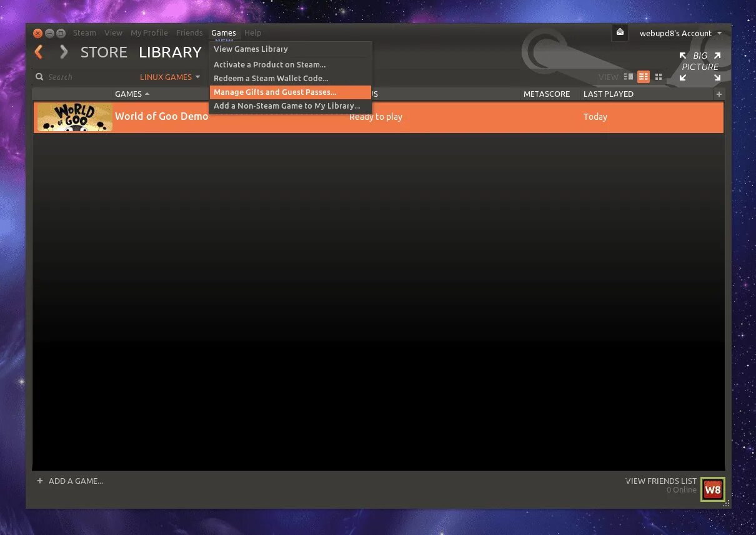Go back with the orange left arrow

point(39,52)
